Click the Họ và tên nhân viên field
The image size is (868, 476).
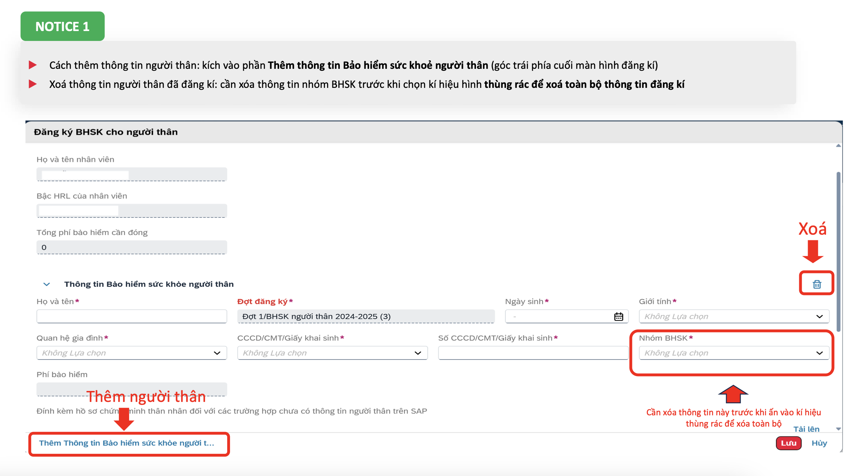pyautogui.click(x=132, y=174)
